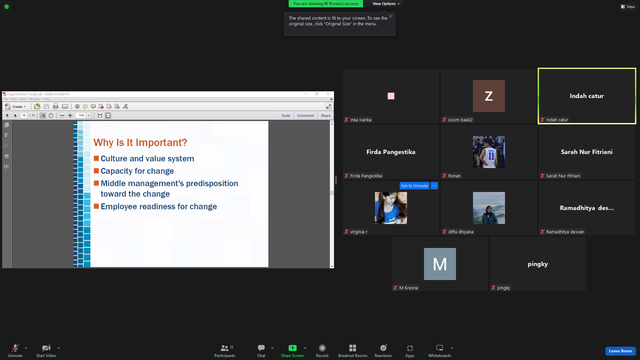Click the Acrobat vertical scrollbar

click(332, 194)
